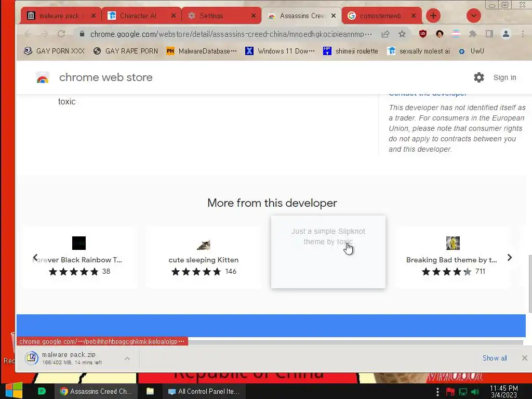Focus the address bar URL

point(231,34)
